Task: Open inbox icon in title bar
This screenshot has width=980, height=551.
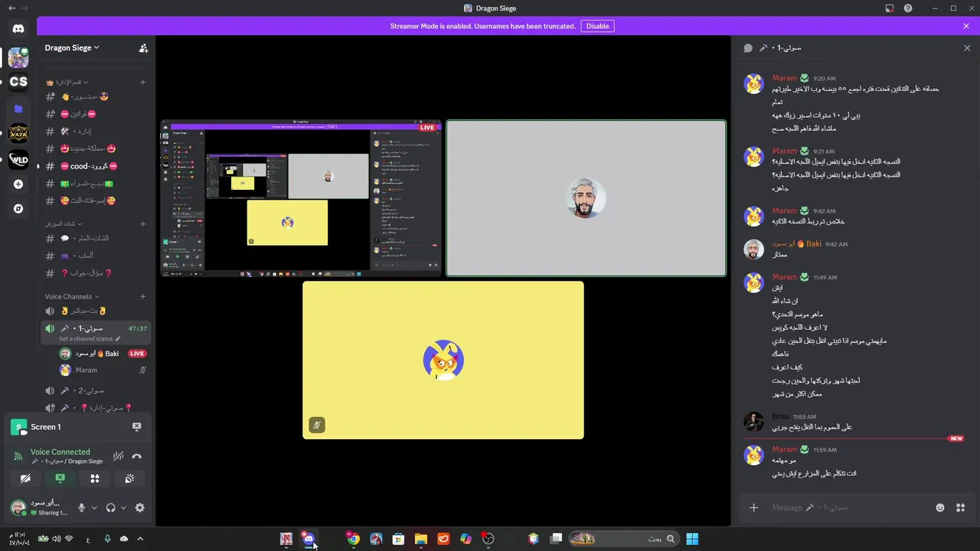Action: point(890,8)
